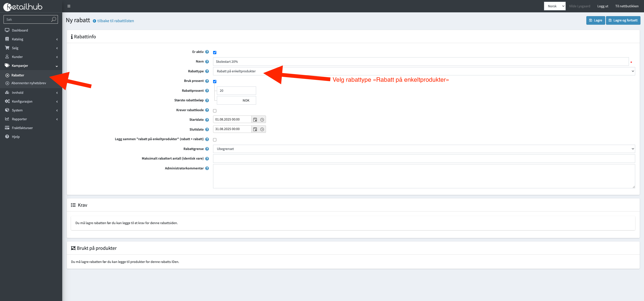This screenshot has height=301, width=644.
Task: Open Rabatter in the sidebar menu
Action: pos(18,75)
